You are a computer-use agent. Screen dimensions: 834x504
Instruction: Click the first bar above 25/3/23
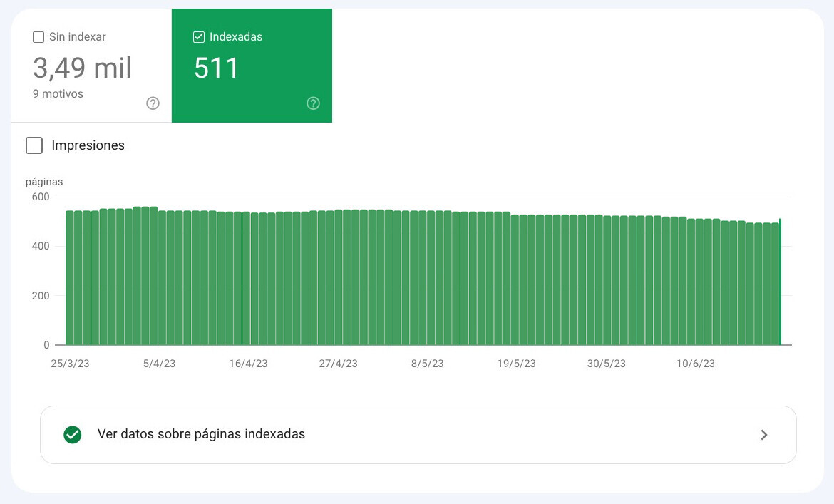(x=70, y=278)
